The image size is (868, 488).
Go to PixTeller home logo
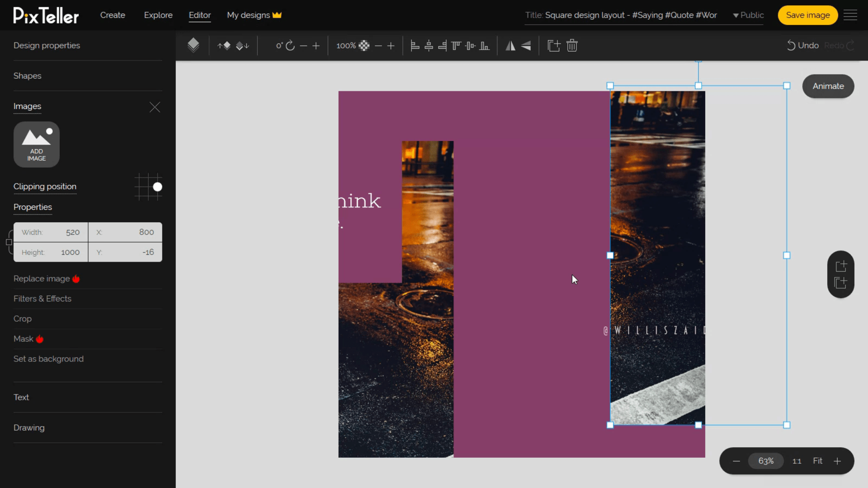(x=46, y=15)
